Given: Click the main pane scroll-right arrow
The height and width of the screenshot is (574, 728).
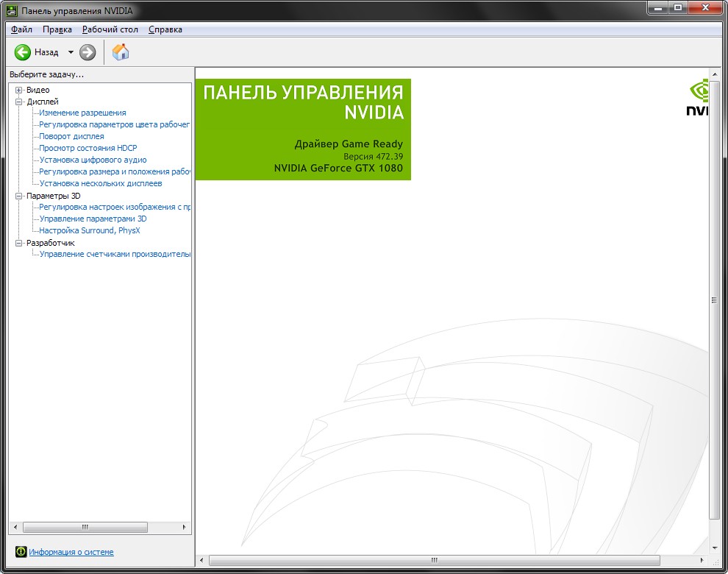Looking at the screenshot, I should click(x=702, y=561).
